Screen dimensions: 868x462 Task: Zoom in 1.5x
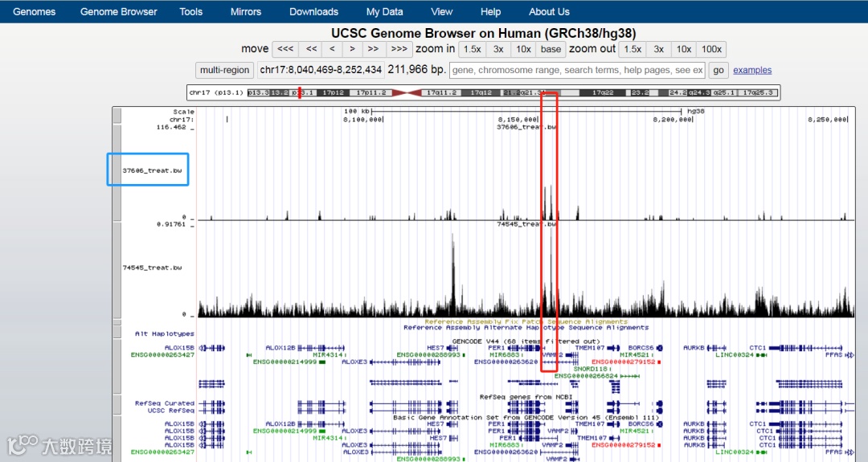473,49
